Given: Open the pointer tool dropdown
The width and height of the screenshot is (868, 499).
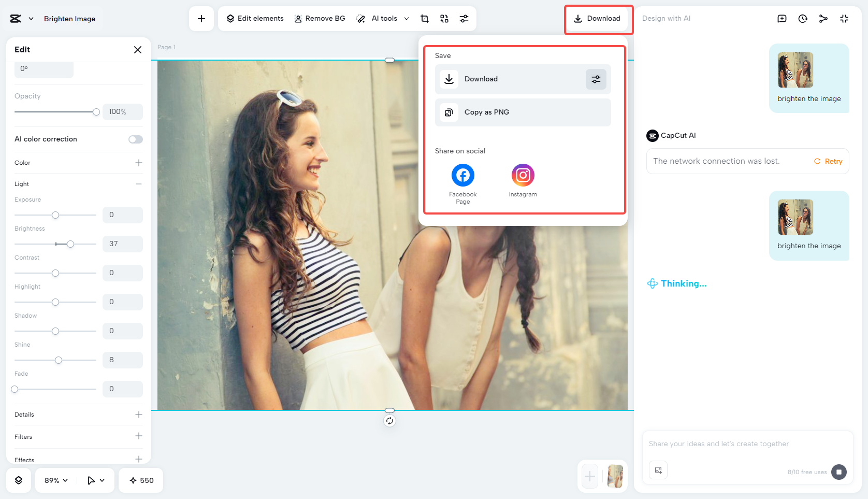Looking at the screenshot, I should (96, 480).
